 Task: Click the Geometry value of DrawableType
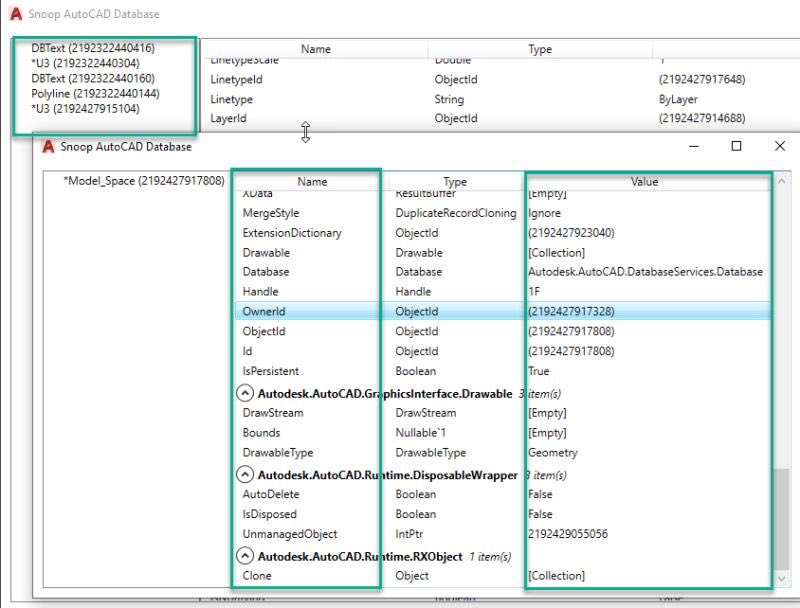coord(553,452)
